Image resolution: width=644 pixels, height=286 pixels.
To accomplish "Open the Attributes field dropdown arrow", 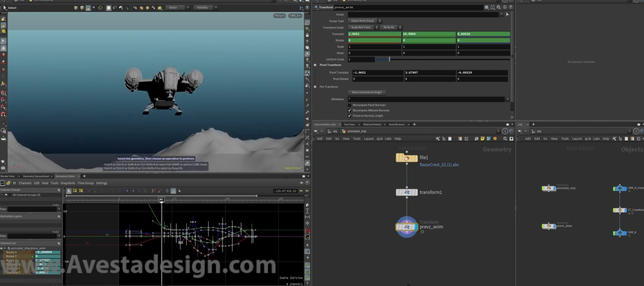I will [x=508, y=99].
